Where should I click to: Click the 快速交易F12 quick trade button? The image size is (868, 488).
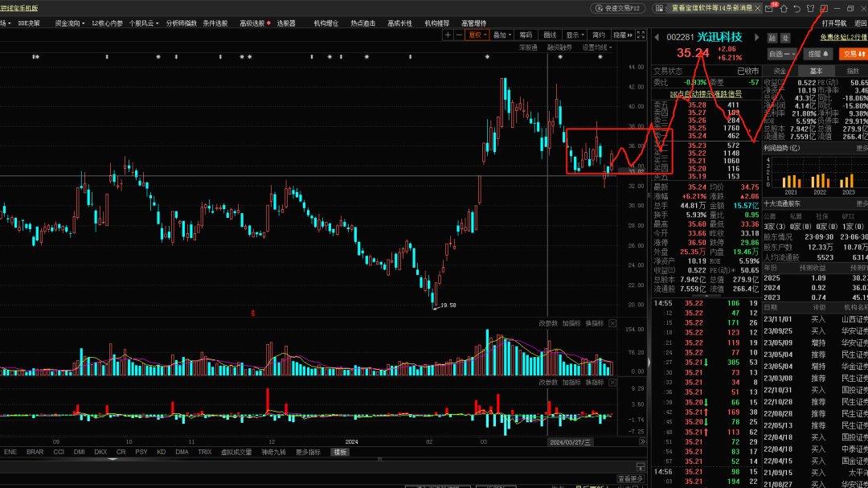tap(617, 8)
